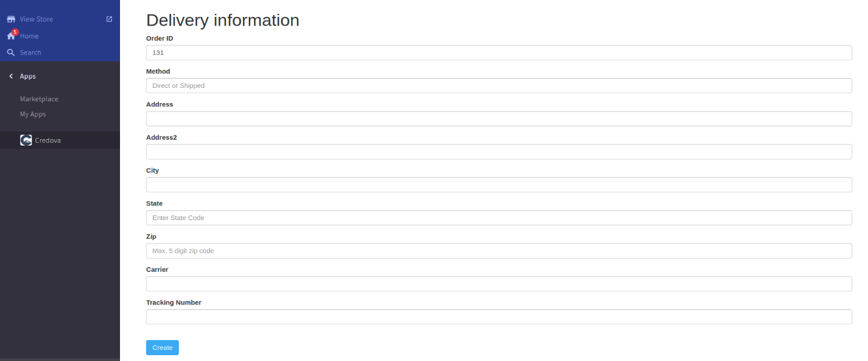The image size is (868, 361).
Task: Click the Credova app logo icon
Action: [x=26, y=140]
